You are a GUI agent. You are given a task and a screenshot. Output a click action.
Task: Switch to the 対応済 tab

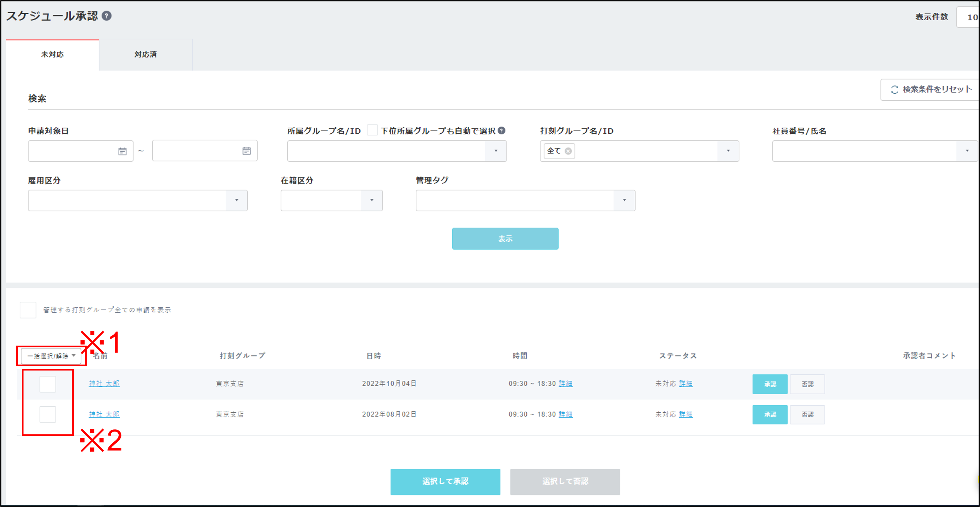pos(145,55)
